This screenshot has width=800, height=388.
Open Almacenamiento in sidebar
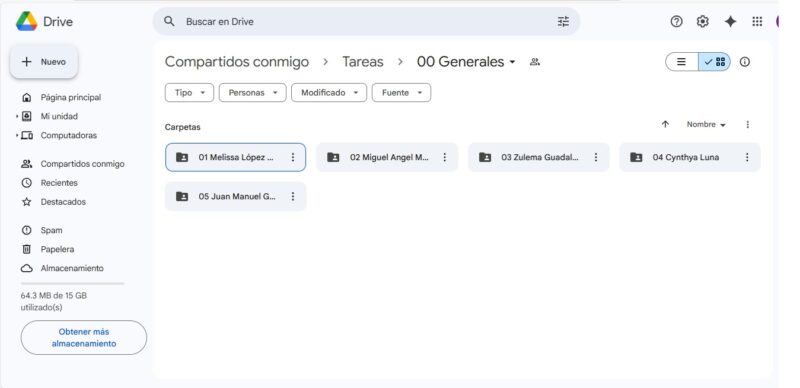tap(72, 268)
